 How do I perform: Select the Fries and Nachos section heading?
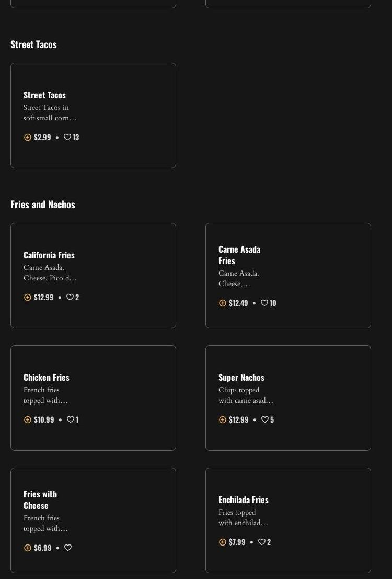43,204
